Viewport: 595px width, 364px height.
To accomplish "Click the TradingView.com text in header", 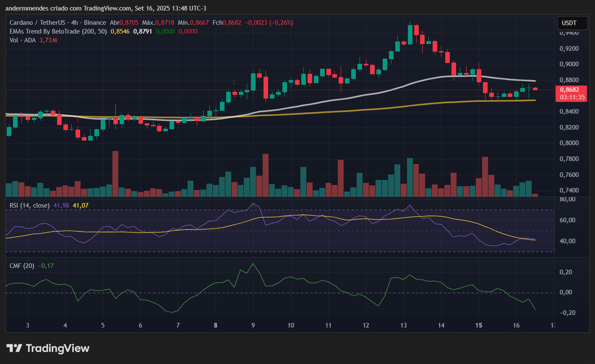I will click(106, 8).
